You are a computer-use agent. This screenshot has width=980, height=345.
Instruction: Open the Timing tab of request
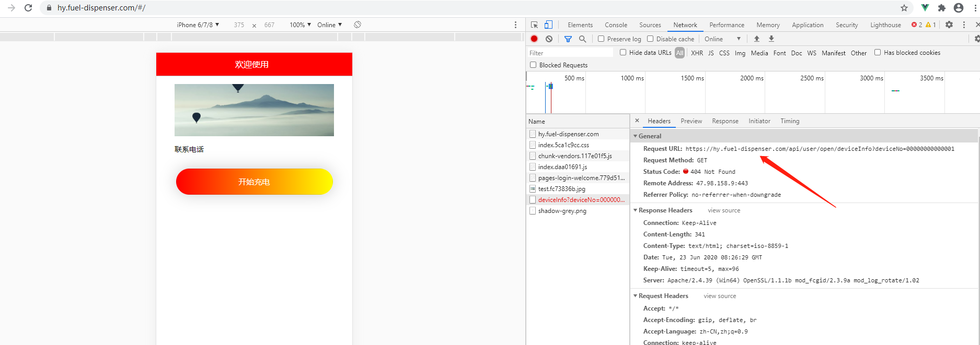click(x=790, y=121)
